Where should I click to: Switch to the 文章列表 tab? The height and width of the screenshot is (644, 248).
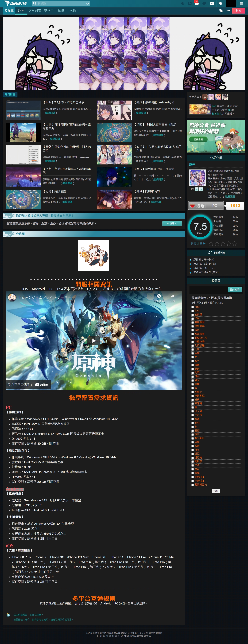(x=35, y=10)
